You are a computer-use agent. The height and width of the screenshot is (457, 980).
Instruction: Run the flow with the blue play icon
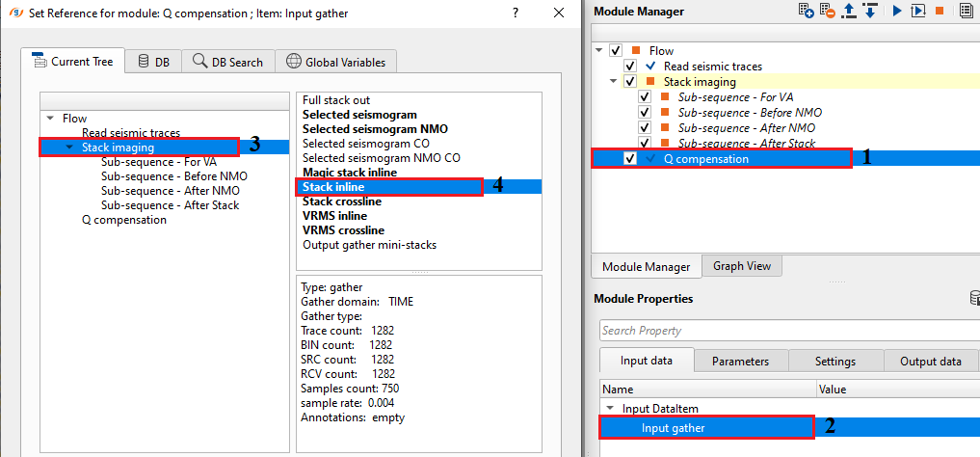(896, 11)
